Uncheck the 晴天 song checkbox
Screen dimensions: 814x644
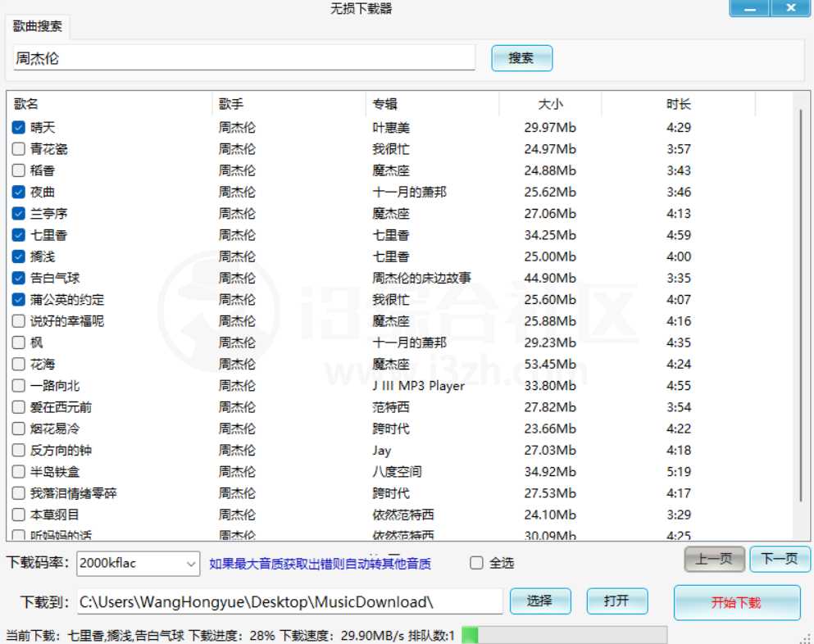pyautogui.click(x=19, y=128)
